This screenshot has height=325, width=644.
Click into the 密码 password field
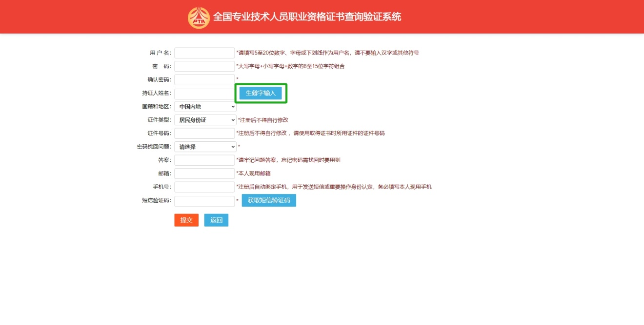click(204, 66)
